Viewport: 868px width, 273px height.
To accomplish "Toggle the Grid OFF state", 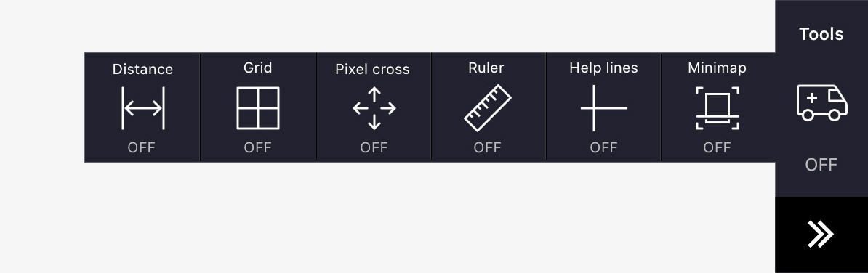I will click(x=258, y=147).
